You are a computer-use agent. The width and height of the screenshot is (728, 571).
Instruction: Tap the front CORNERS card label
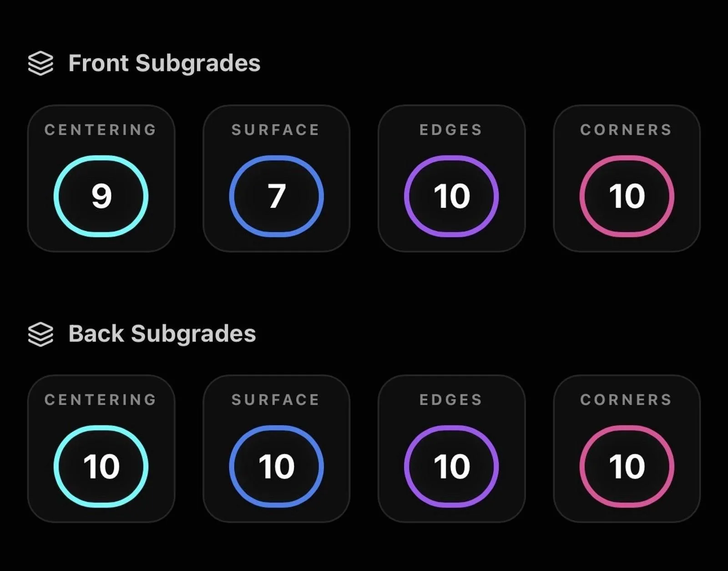(x=626, y=130)
